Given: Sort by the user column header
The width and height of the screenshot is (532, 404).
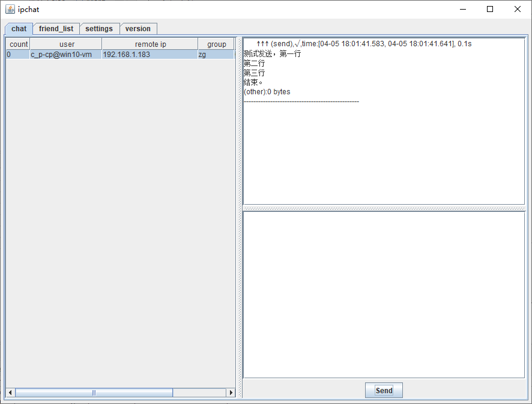Looking at the screenshot, I should [x=66, y=44].
